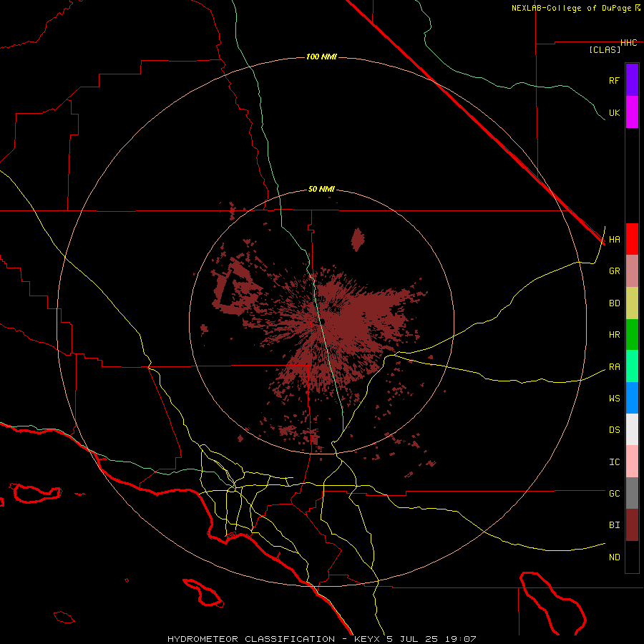Viewport: 644px width, 644px height.
Task: Click the radar site center dot
Action: pyautogui.click(x=322, y=321)
